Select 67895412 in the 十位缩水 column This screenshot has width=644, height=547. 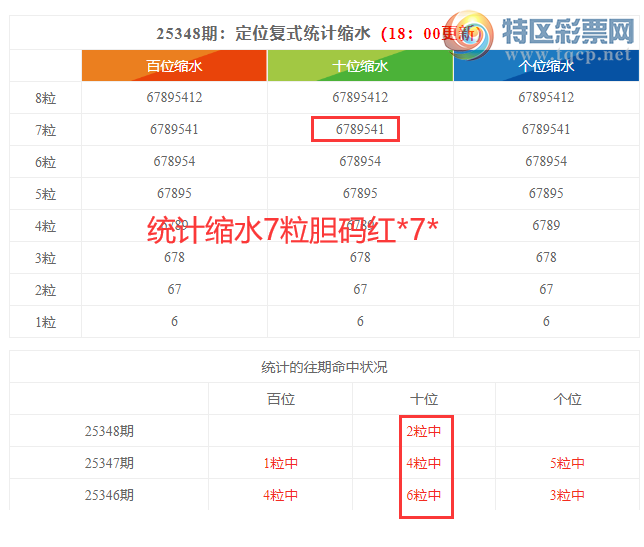[360, 97]
